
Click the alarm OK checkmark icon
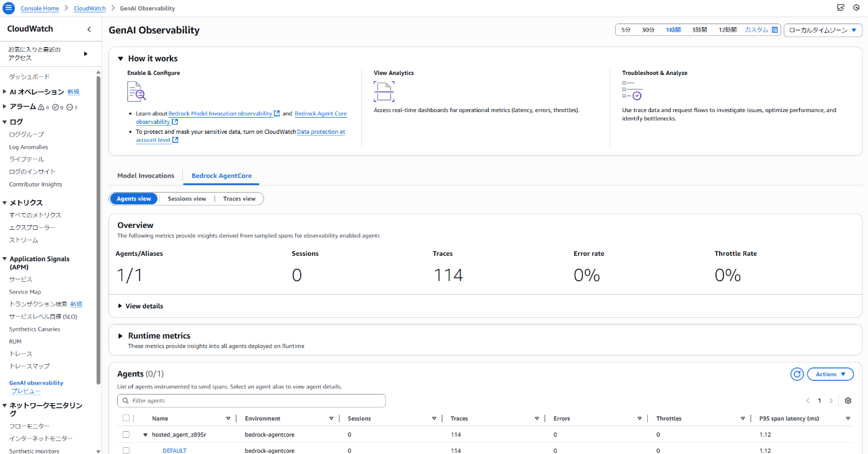tap(55, 107)
